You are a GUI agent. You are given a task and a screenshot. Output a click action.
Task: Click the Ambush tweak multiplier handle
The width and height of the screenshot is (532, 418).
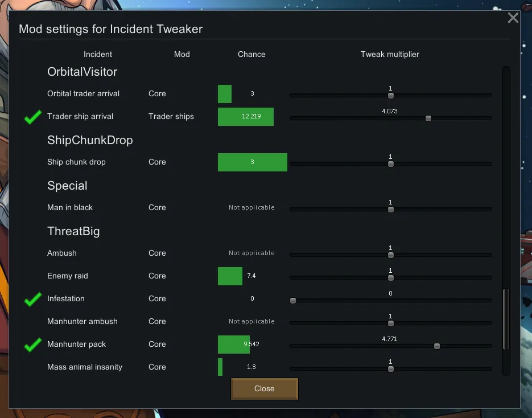pyautogui.click(x=390, y=255)
